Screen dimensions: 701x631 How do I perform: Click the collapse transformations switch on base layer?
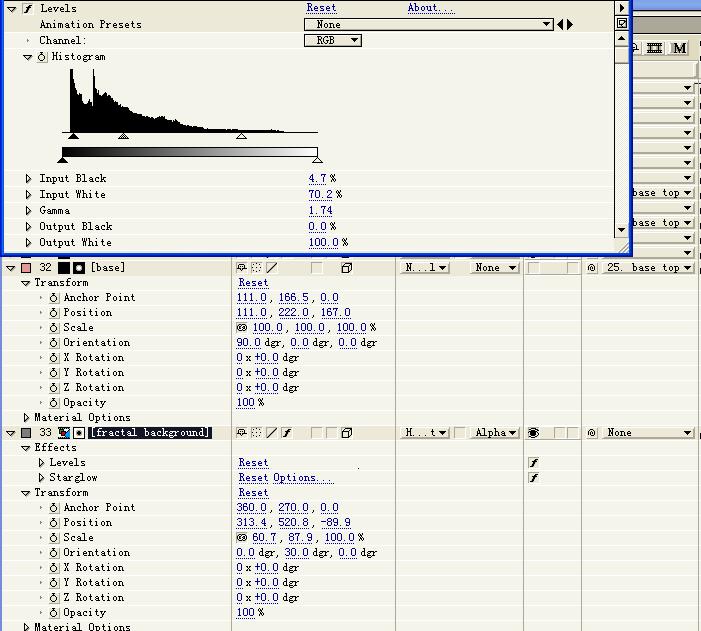click(256, 267)
